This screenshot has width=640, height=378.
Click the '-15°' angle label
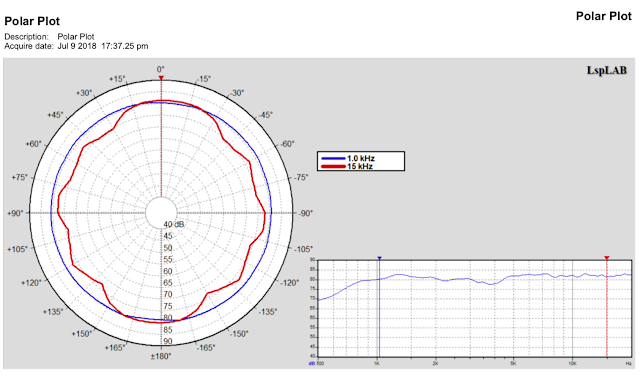(x=203, y=79)
